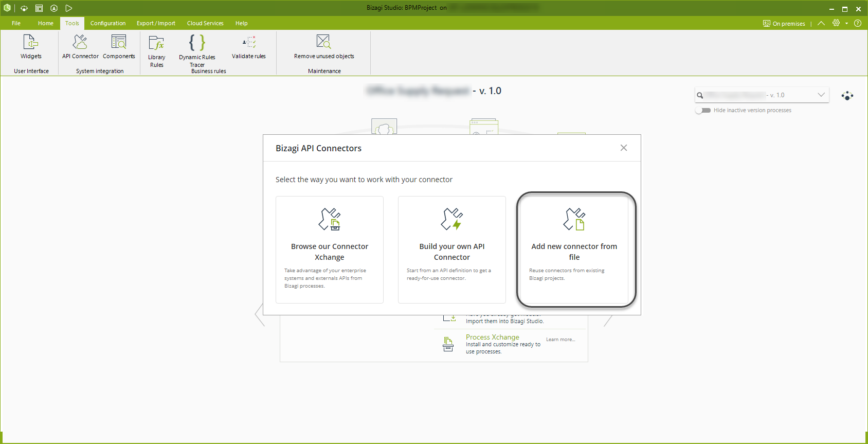This screenshot has height=444, width=868.
Task: Click the Process Xchange link
Action: 493,337
